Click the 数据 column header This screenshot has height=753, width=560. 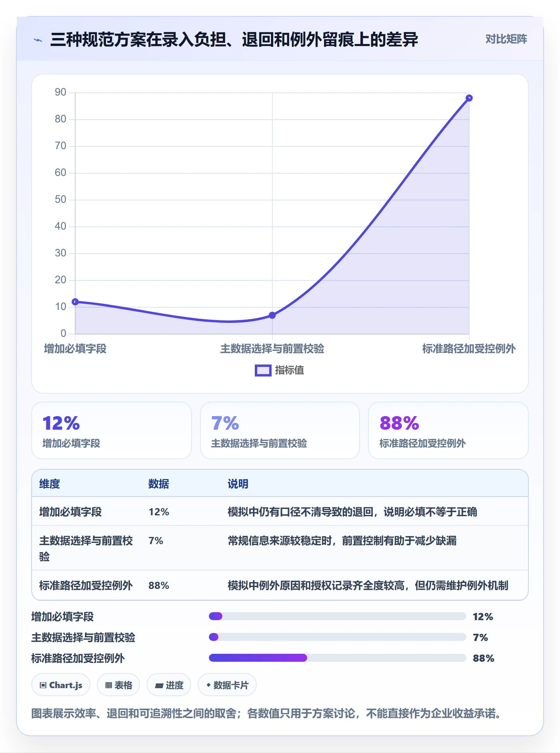tap(159, 484)
